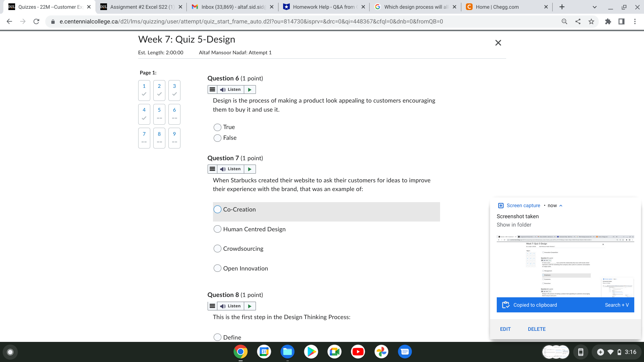
Task: Select True for Question 6
Action: 217,127
